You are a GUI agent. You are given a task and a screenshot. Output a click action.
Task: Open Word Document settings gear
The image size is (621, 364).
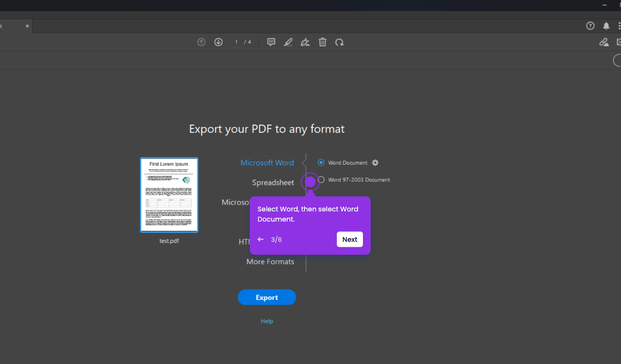click(x=375, y=163)
